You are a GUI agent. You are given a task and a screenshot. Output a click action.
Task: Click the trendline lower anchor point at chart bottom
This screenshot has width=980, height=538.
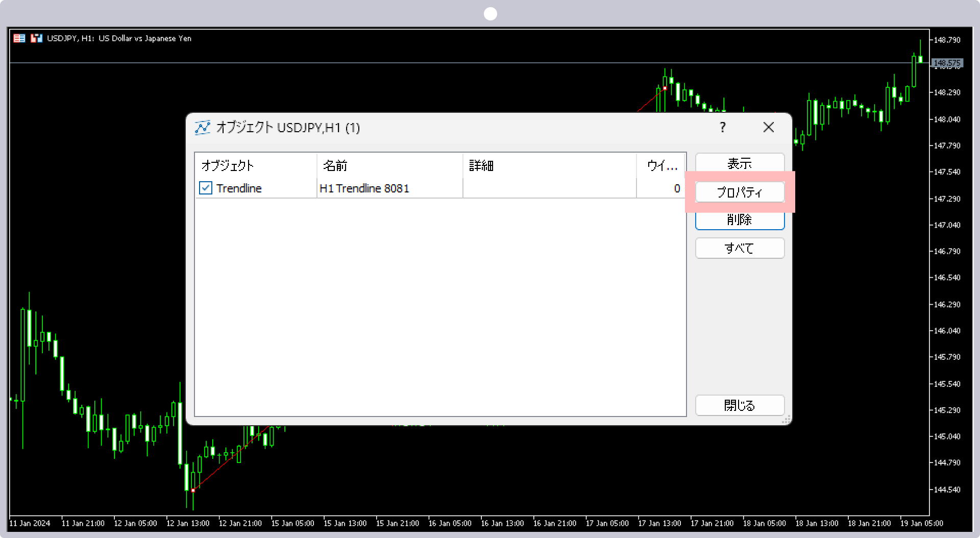pyautogui.click(x=193, y=490)
